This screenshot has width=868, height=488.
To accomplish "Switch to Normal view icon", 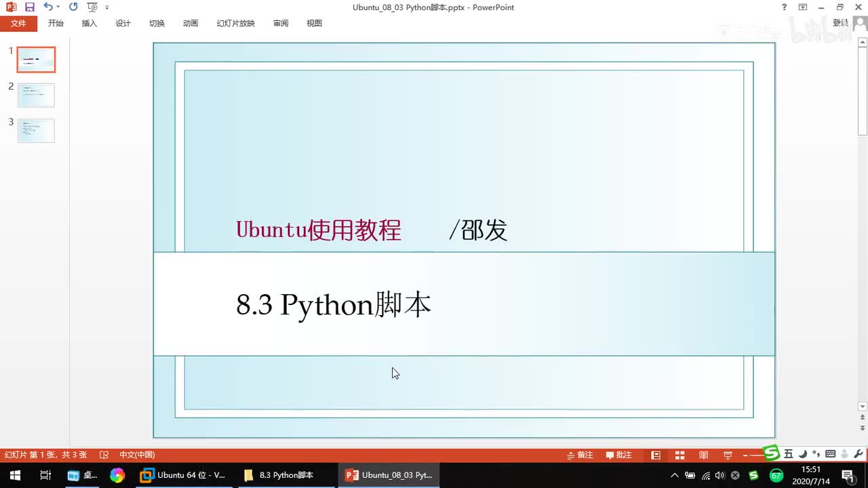I will pos(656,455).
